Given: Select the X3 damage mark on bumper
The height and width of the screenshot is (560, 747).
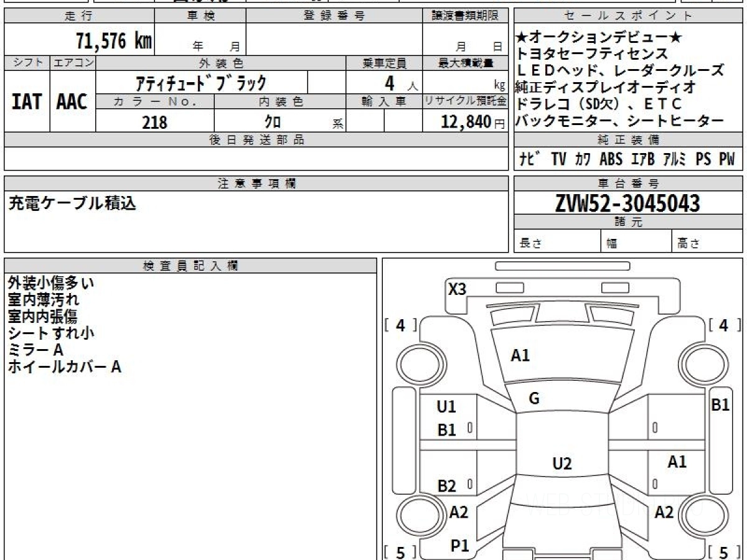Looking at the screenshot, I should (457, 289).
